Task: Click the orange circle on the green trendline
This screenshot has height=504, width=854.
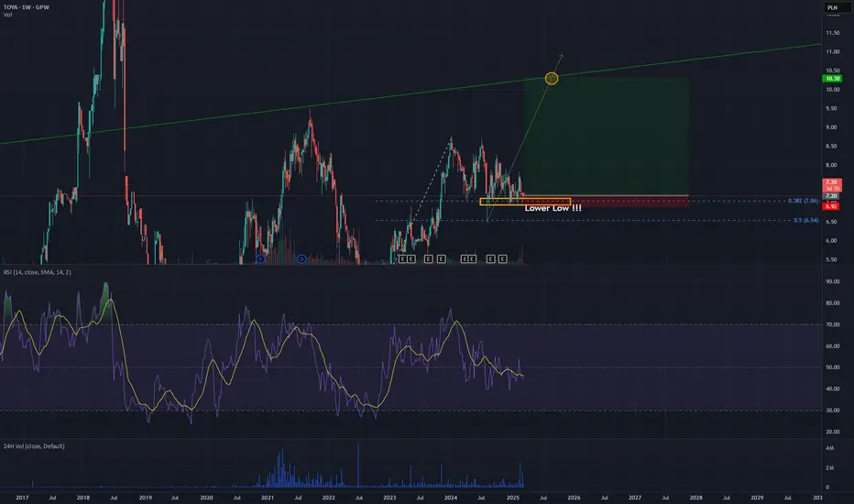Action: tap(552, 79)
